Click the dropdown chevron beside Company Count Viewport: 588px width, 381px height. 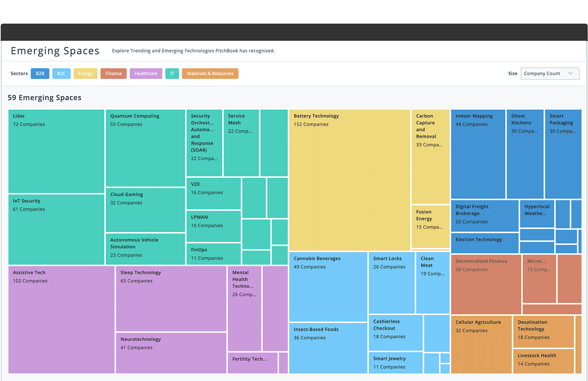pos(570,74)
